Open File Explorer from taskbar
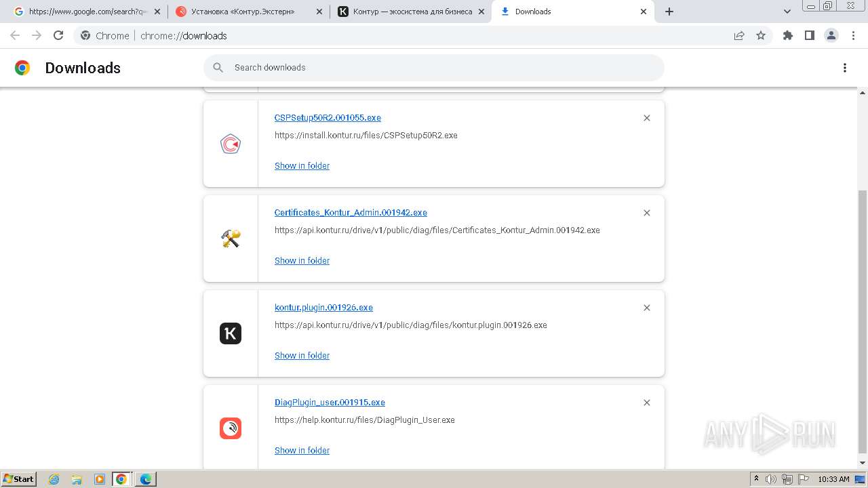 pyautogui.click(x=77, y=479)
